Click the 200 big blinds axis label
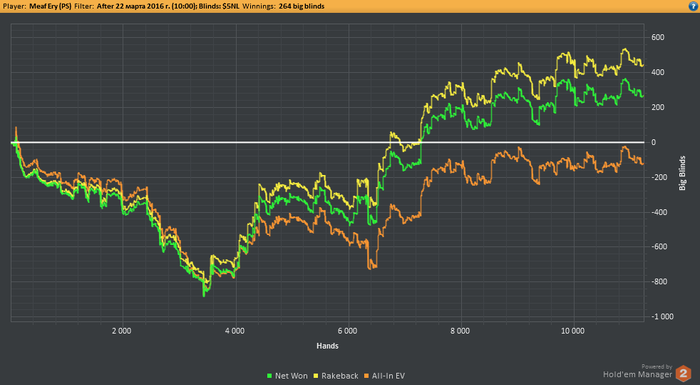 pos(658,107)
